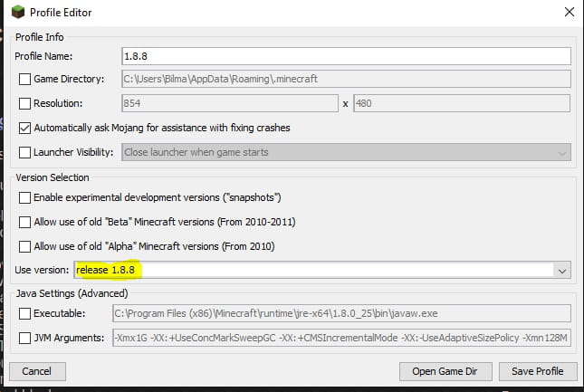Enable the Launcher Visibility checkbox
The height and width of the screenshot is (392, 584).
tap(24, 152)
